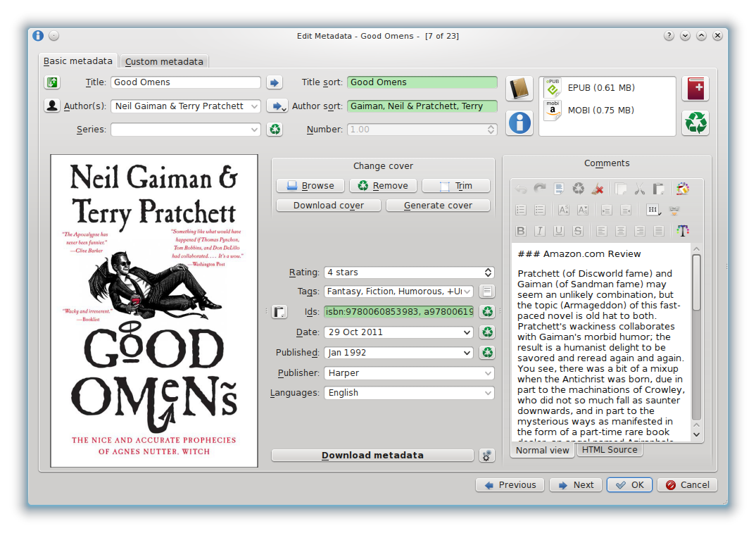
Task: Toggle strikethrough in comments editor
Action: [578, 231]
